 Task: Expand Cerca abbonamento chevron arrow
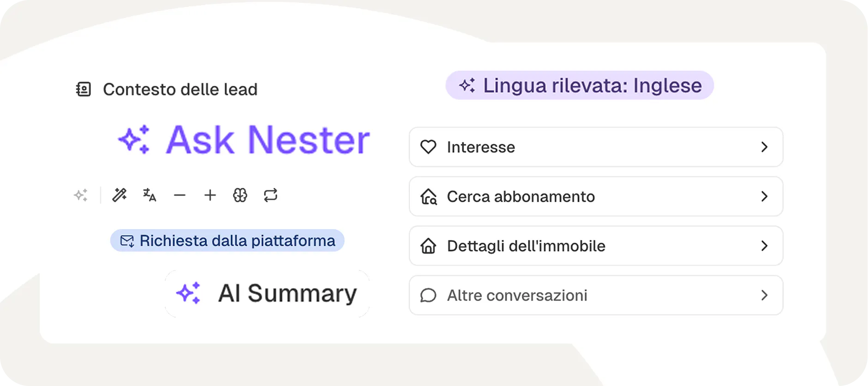[764, 196]
